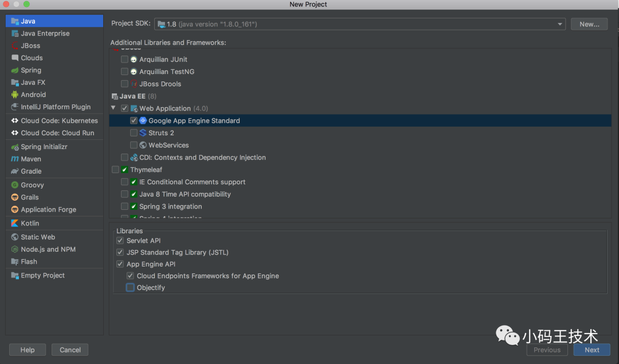
Task: Enable IE Conditional Comments support checkbox
Action: click(x=124, y=182)
